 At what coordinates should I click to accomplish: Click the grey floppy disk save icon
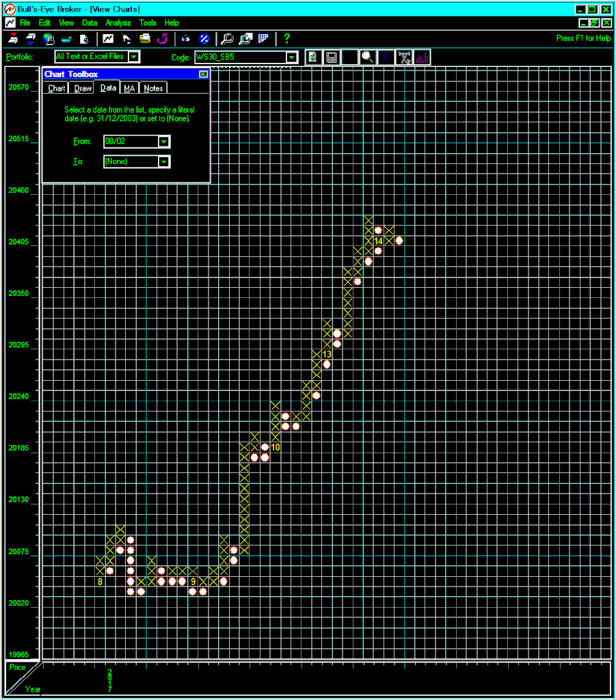(332, 57)
